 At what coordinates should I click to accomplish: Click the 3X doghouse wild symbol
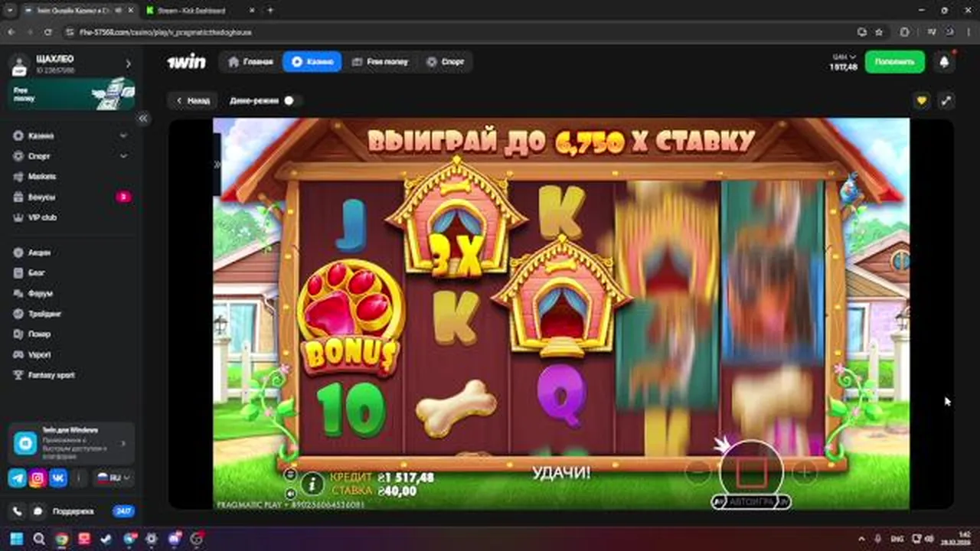tap(457, 220)
